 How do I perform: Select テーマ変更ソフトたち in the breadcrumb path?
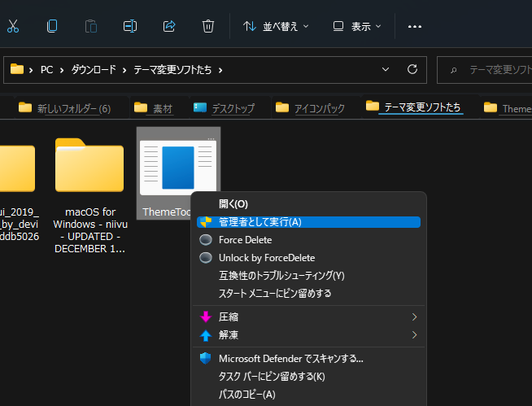(172, 70)
